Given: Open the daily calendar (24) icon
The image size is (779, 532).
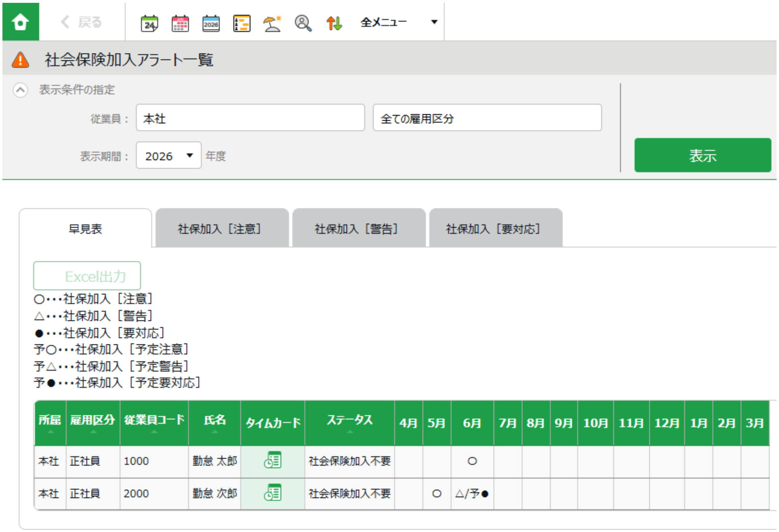Looking at the screenshot, I should pos(149,23).
